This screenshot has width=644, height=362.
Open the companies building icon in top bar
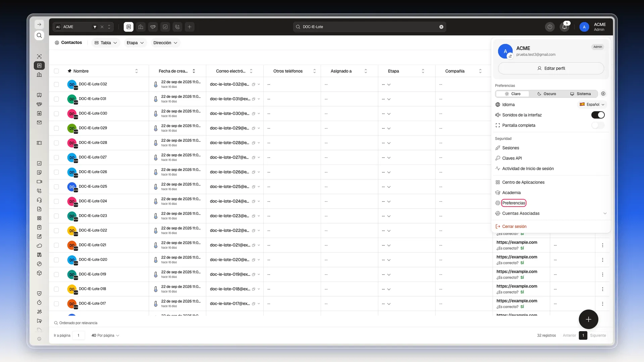pyautogui.click(x=141, y=27)
